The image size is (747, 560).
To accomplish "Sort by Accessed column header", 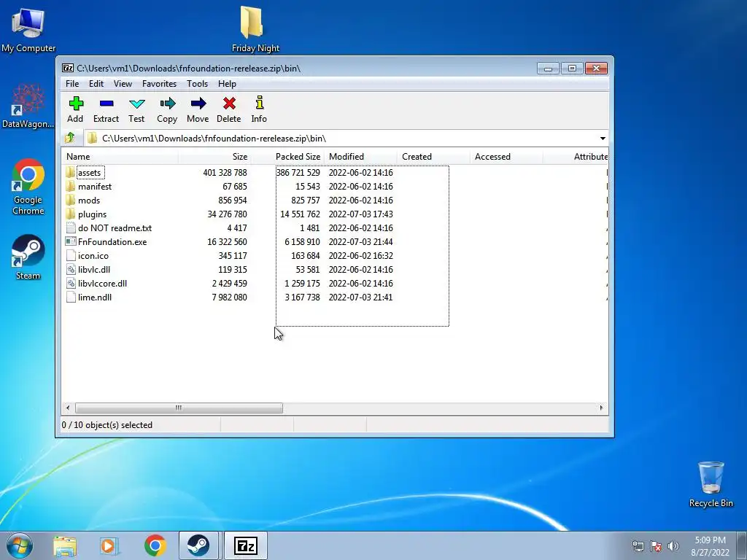I will point(506,157).
